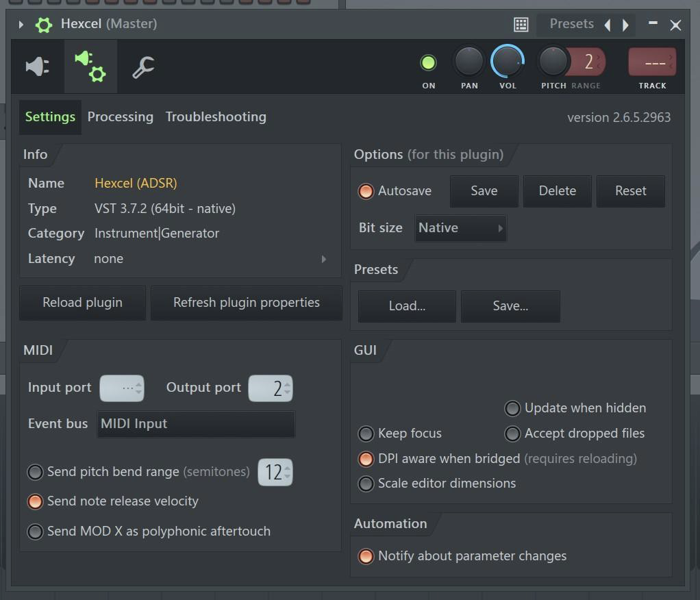Click the Hexcel (ADSR) plugin name

(136, 183)
